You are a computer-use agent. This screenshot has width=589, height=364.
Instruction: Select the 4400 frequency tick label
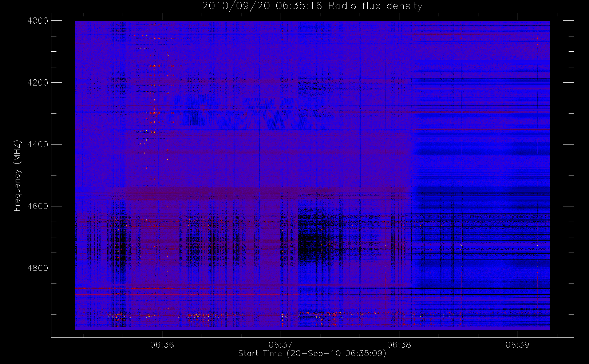(x=38, y=145)
